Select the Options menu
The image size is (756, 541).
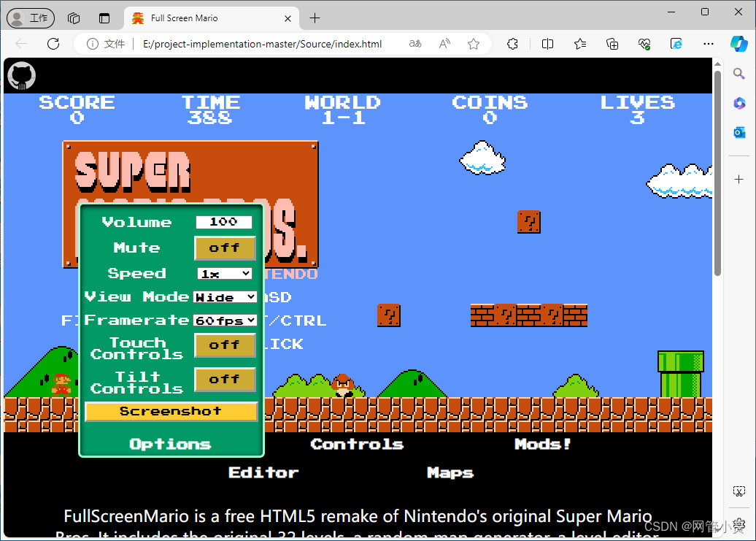tap(170, 444)
